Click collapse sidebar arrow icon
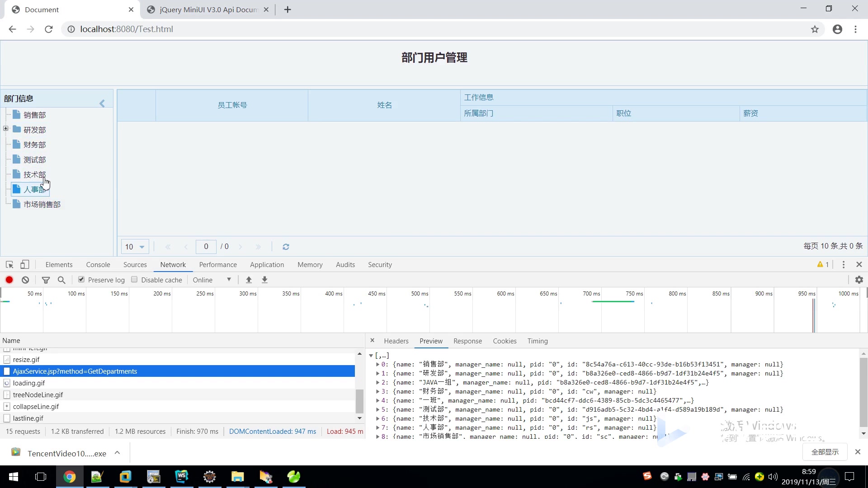The width and height of the screenshot is (868, 488). [101, 103]
